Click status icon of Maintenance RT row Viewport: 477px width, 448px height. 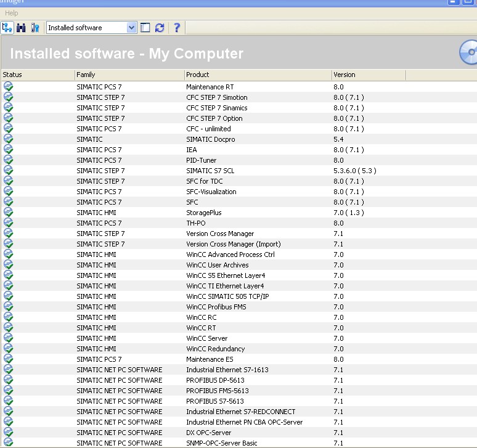pos(8,87)
